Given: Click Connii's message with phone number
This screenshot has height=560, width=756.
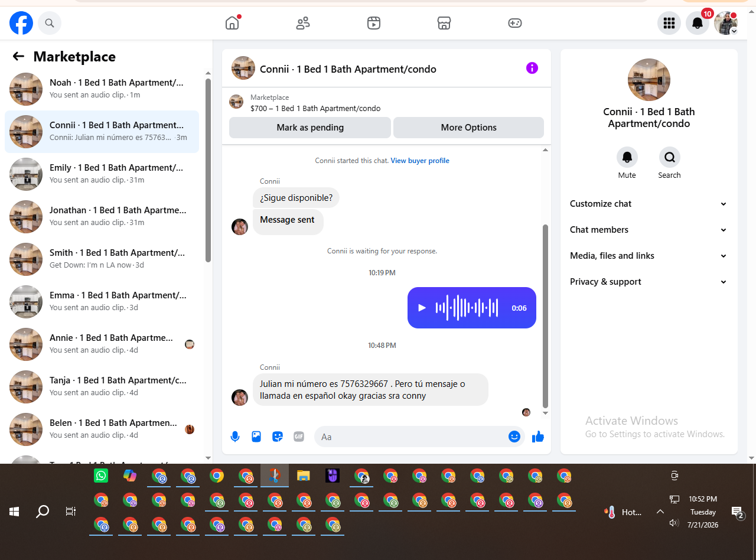Looking at the screenshot, I should click(x=370, y=390).
